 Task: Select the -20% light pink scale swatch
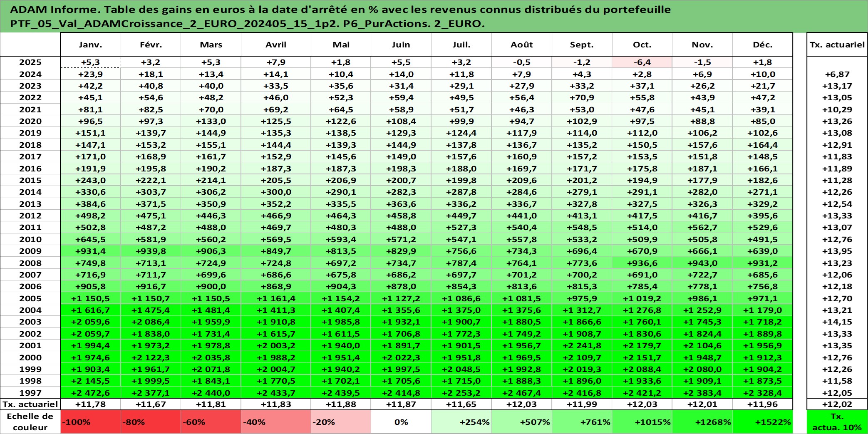[x=341, y=422]
